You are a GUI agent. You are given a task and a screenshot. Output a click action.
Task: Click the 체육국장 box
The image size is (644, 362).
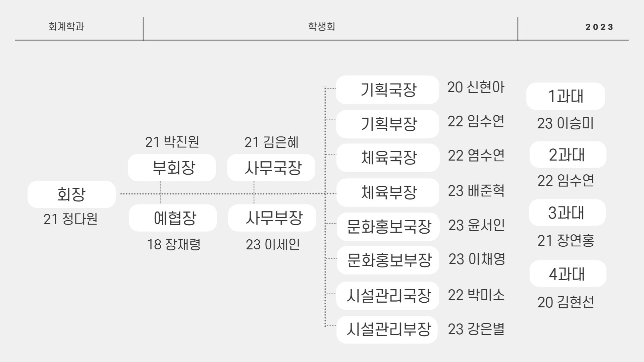[x=388, y=158]
